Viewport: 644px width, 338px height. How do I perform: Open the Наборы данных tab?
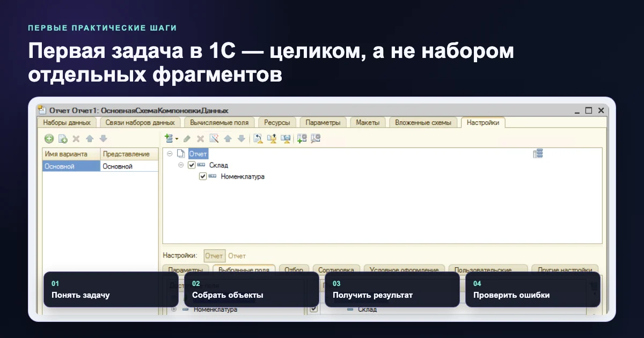67,122
